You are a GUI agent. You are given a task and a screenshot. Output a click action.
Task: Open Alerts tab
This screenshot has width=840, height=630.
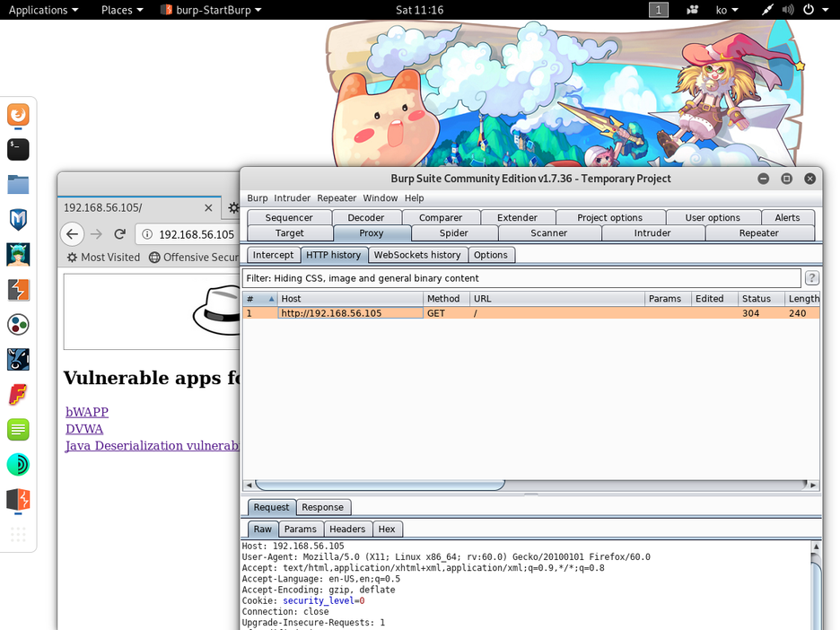tap(787, 217)
